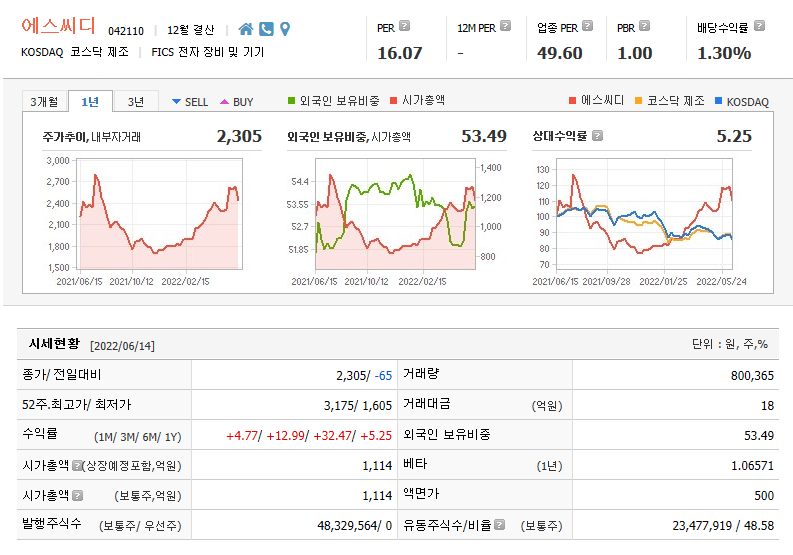This screenshot has width=793, height=555.
Task: Open help icon beside 시가총액 보통주
Action: (77, 495)
